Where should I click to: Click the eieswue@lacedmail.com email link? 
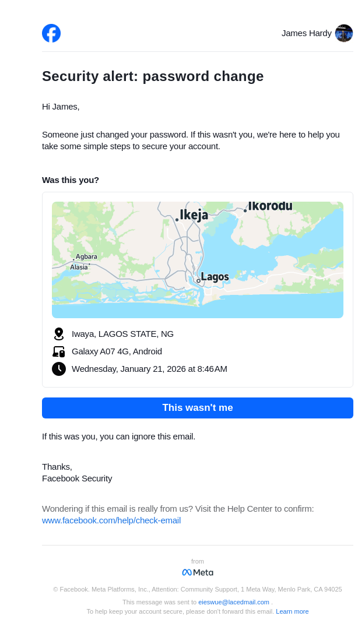(x=234, y=602)
